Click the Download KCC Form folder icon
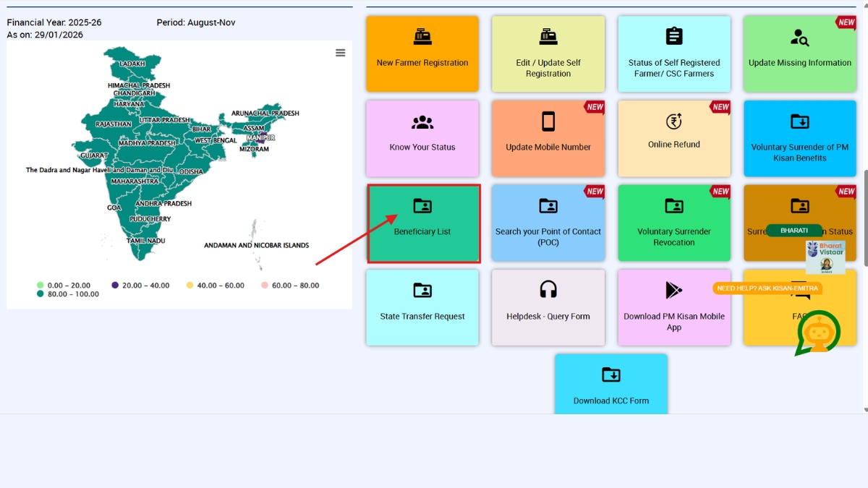 tap(610, 374)
